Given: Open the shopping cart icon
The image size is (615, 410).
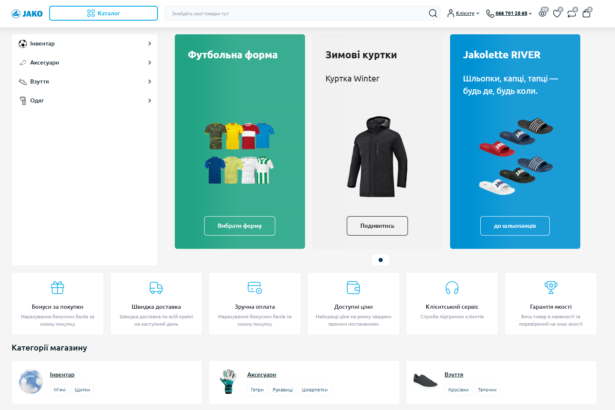Looking at the screenshot, I should 572,13.
